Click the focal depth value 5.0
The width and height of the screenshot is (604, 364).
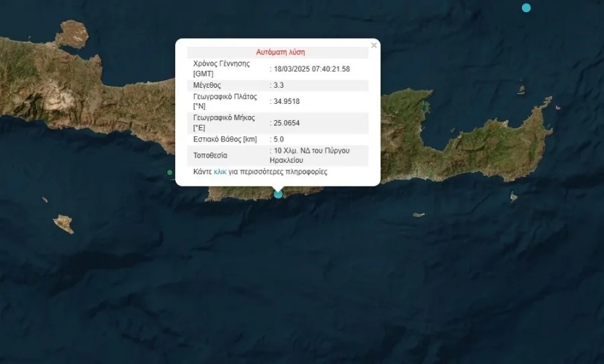click(x=279, y=139)
